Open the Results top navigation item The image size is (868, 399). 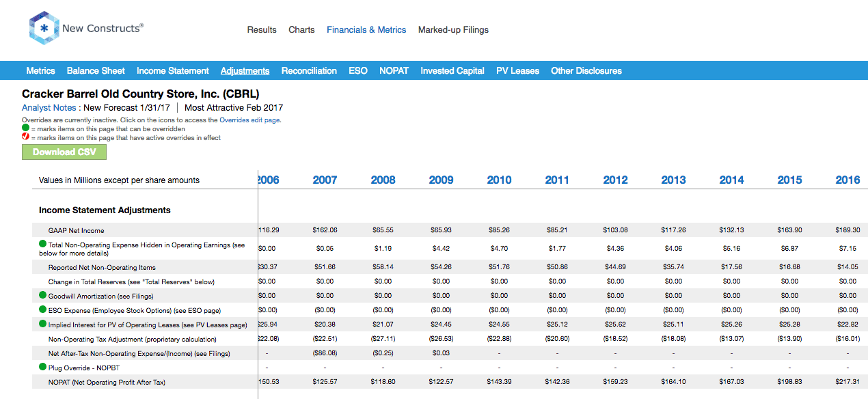262,30
